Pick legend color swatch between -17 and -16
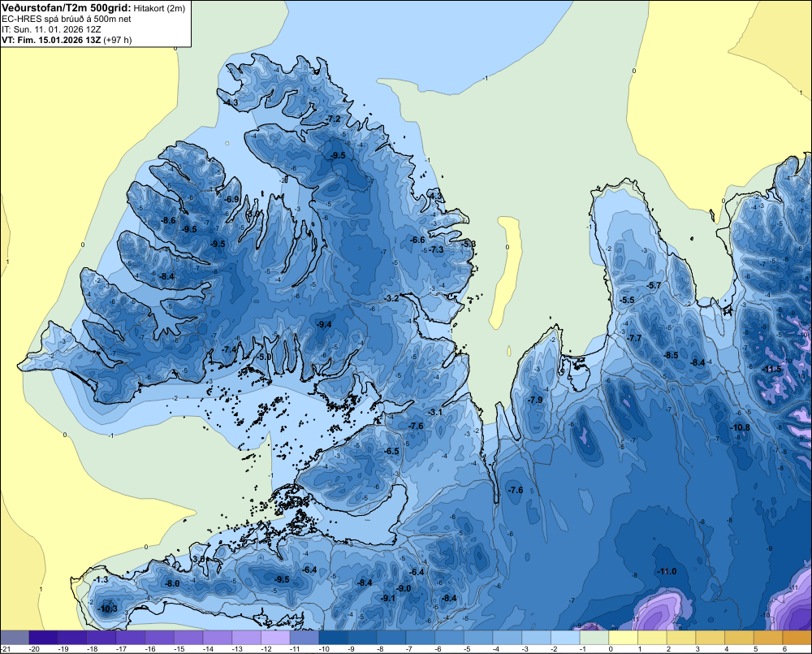Image resolution: width=812 pixels, height=654 pixels. pyautogui.click(x=131, y=638)
